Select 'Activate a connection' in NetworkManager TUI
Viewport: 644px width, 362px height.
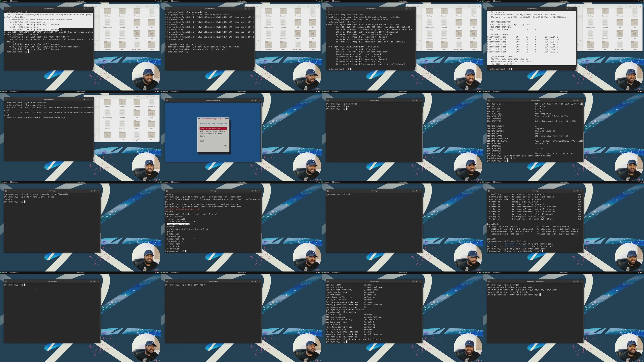212,131
